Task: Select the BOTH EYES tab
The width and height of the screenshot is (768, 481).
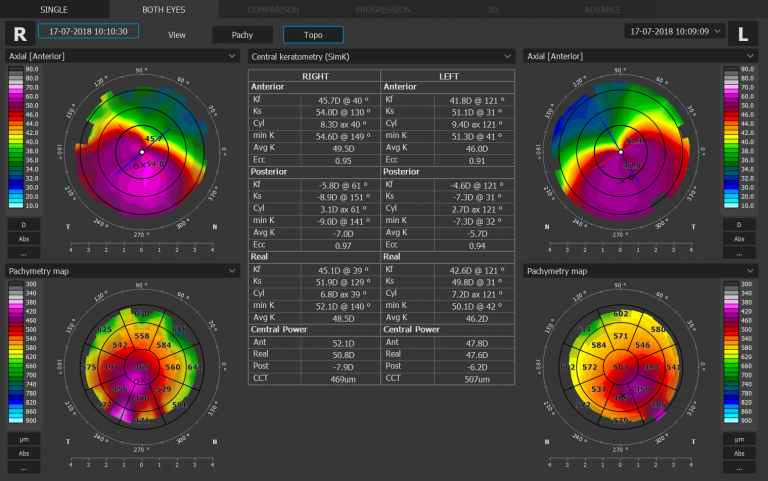Action: point(164,9)
